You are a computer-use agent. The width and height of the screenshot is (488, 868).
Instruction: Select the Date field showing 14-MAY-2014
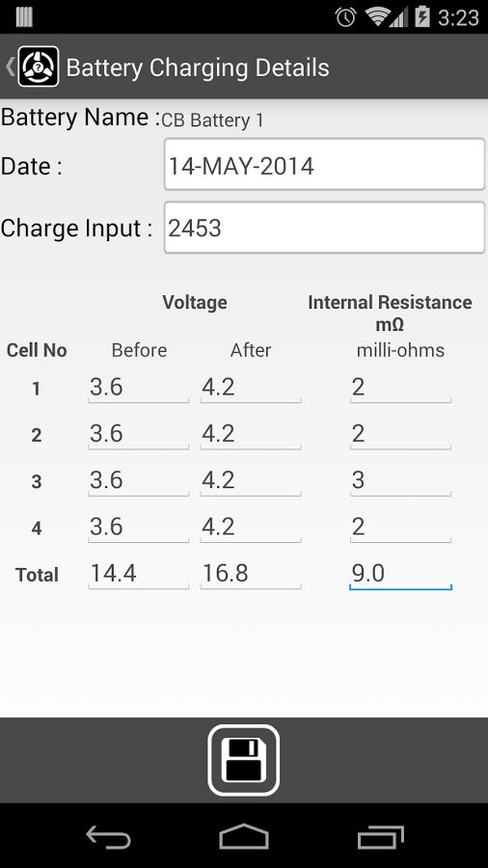[324, 164]
